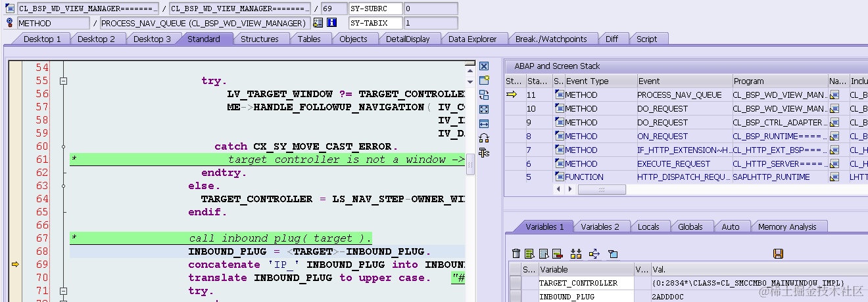This screenshot has width=868, height=302.
Task: Click the new tool icon with star
Action: point(484,80)
